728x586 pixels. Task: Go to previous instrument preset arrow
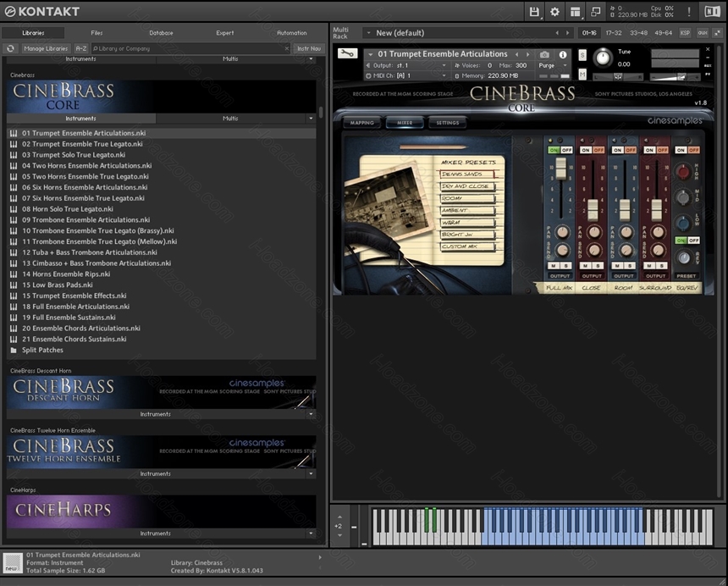(x=516, y=54)
